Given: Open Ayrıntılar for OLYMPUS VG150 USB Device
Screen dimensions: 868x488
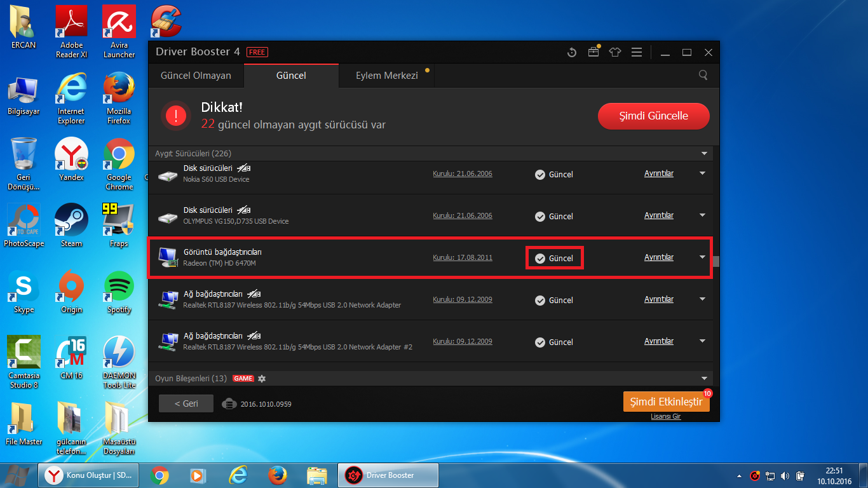Looking at the screenshot, I should coord(659,215).
